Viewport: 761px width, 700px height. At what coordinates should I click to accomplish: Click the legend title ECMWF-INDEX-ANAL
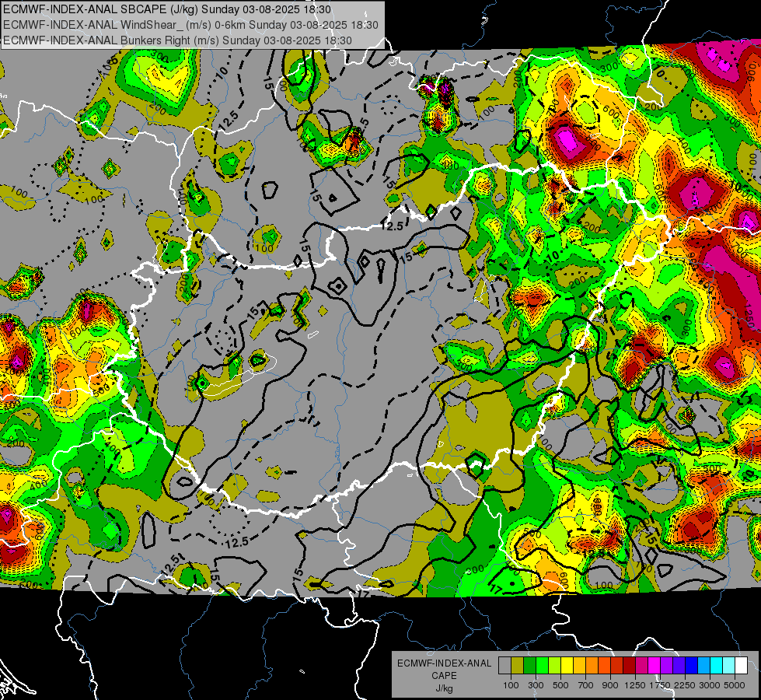coord(445,663)
